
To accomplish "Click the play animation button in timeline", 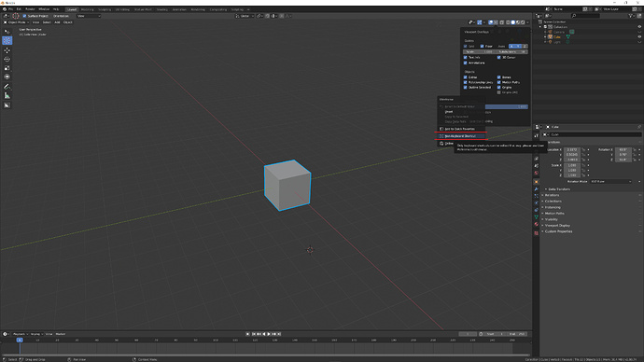I will pyautogui.click(x=269, y=334).
